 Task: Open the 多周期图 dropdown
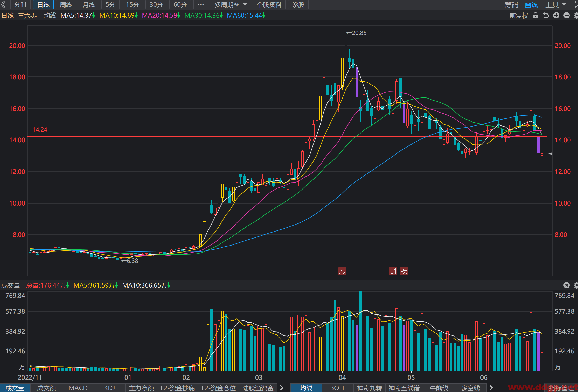230,5
